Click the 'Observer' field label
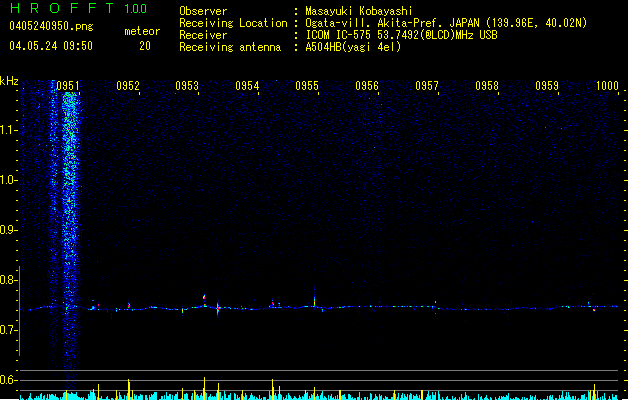This screenshot has height=400, width=629. [x=203, y=11]
